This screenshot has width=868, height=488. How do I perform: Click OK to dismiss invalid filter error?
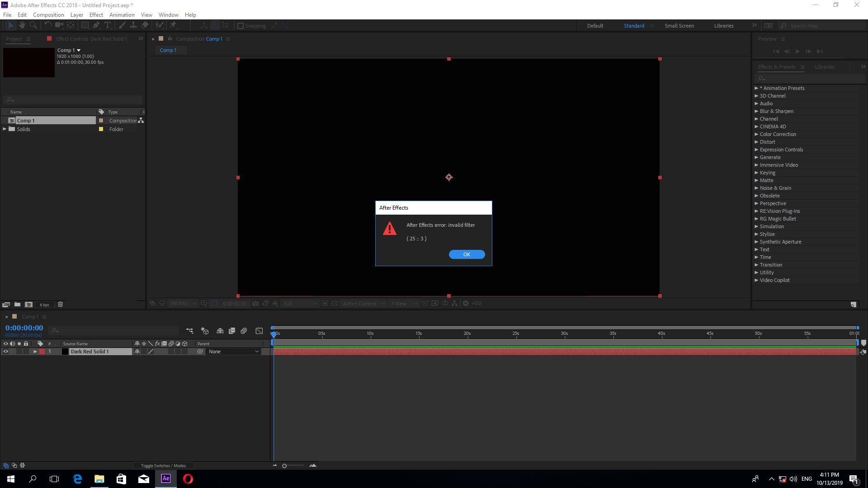(467, 254)
